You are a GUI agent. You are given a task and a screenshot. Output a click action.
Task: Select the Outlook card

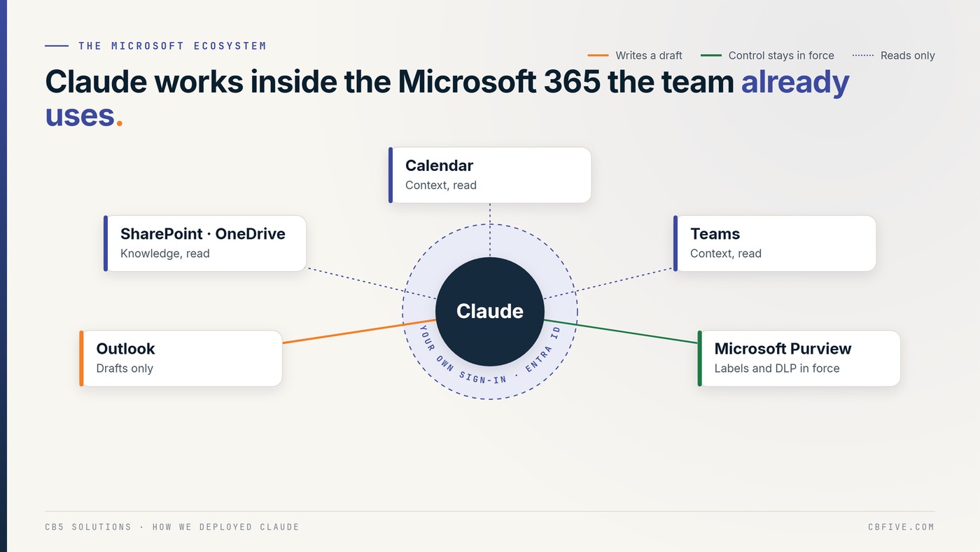181,358
